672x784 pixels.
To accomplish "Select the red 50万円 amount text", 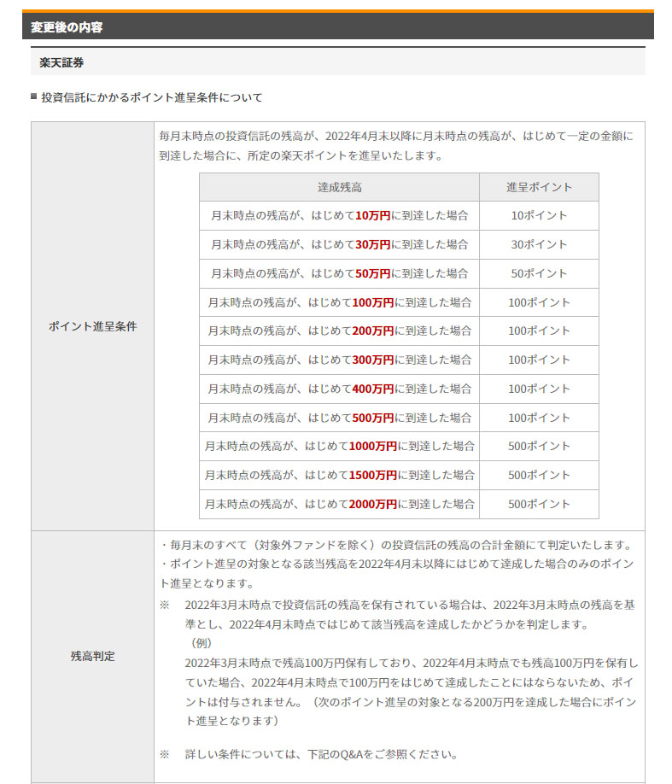I will (x=372, y=274).
